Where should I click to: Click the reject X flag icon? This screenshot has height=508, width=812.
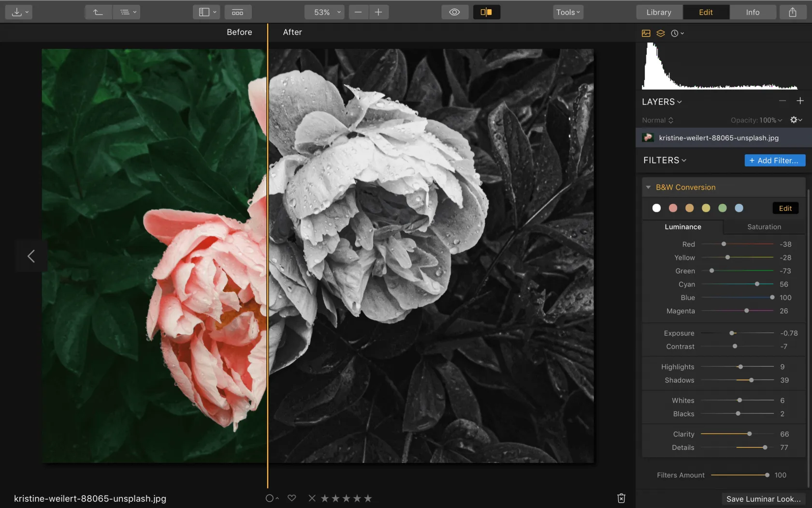pos(312,498)
